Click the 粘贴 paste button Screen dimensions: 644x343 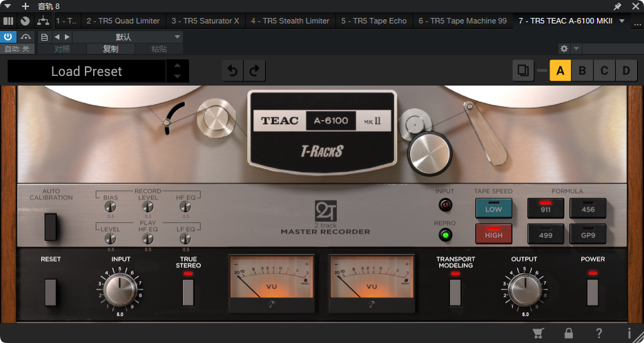[159, 49]
